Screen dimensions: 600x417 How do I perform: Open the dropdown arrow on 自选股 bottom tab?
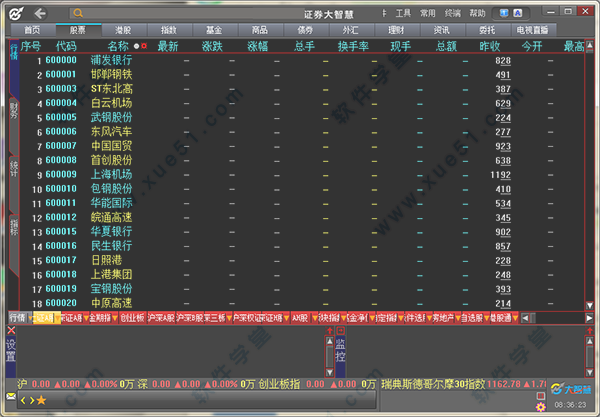[487, 318]
